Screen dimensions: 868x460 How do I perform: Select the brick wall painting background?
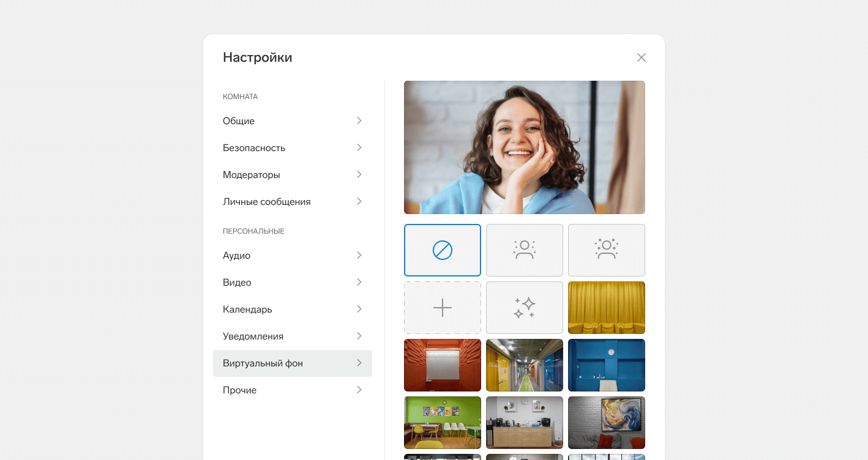pyautogui.click(x=607, y=423)
